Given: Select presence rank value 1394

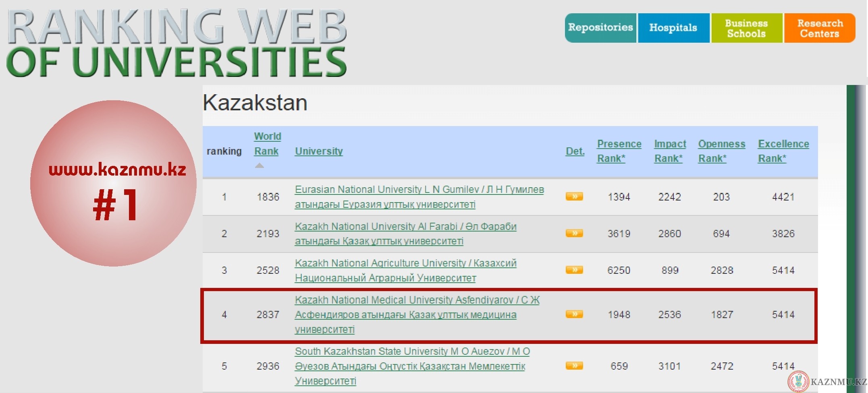Looking at the screenshot, I should [x=619, y=197].
